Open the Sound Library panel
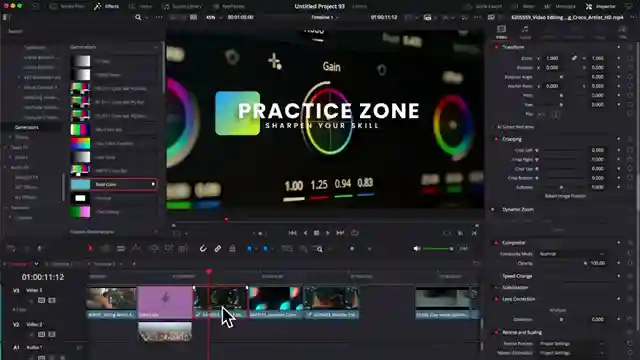The image size is (640, 360). click(x=181, y=7)
